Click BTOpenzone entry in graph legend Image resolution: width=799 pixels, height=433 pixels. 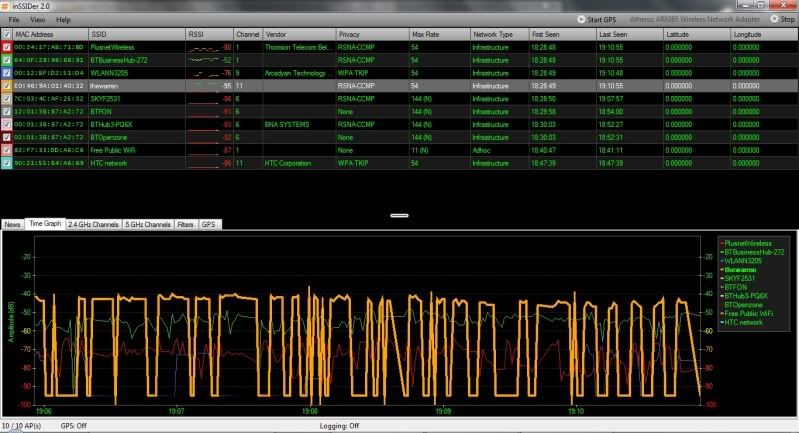tap(743, 305)
